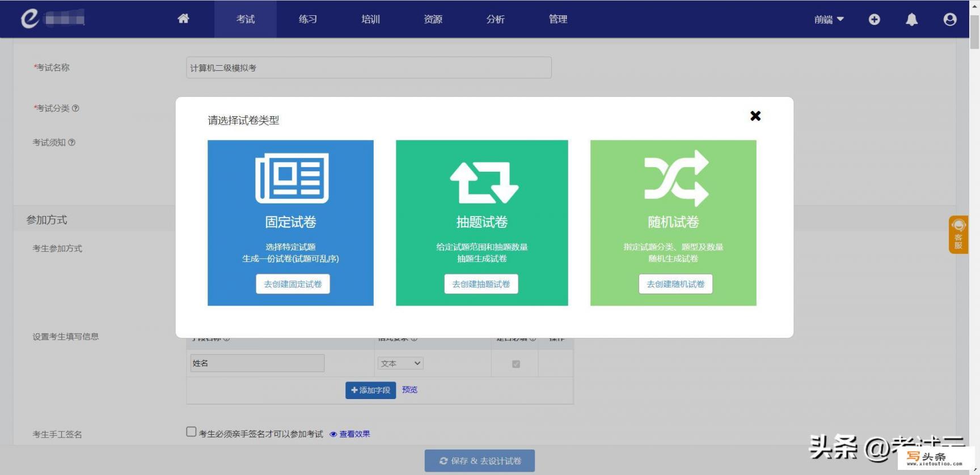
Task: Open the 练习 tab
Action: 308,19
